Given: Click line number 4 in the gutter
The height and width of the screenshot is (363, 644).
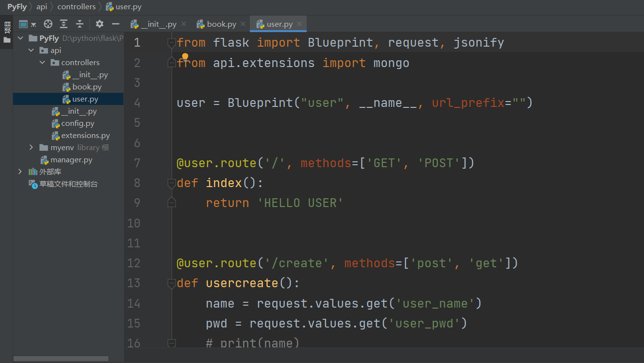Looking at the screenshot, I should point(137,103).
